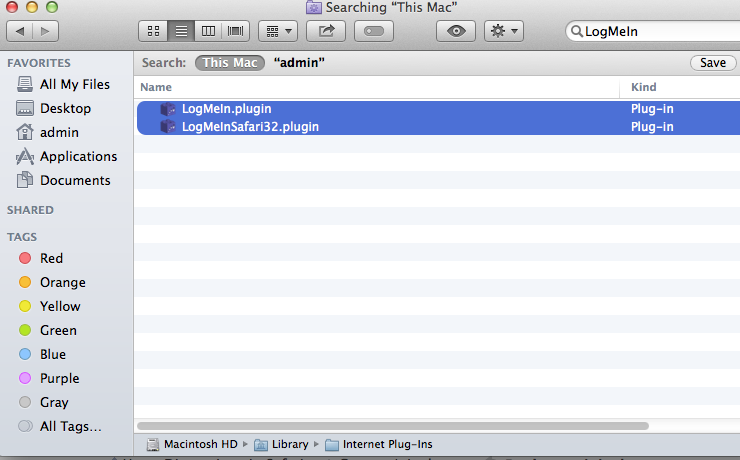Click Plug-in kind of LogMeIn.plugin
740x460 pixels.
[x=652, y=109]
